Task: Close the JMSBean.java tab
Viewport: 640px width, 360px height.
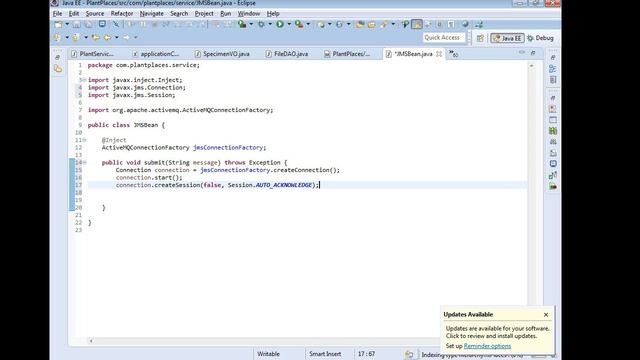Action: 439,54
